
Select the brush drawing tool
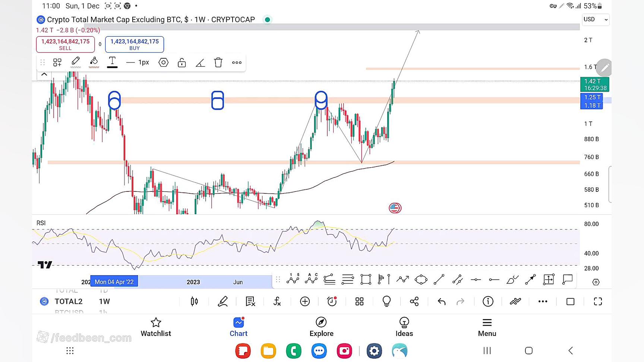pyautogui.click(x=512, y=279)
